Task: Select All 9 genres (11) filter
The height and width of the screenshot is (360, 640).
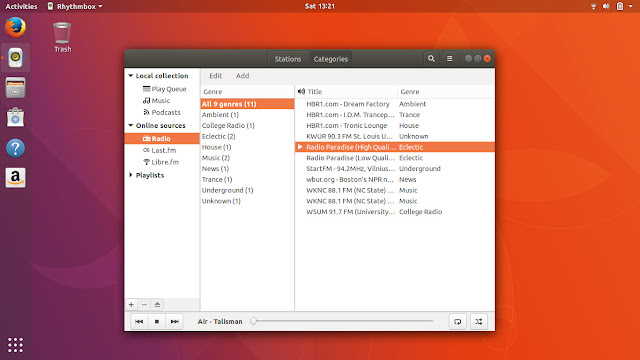Action: (x=247, y=104)
